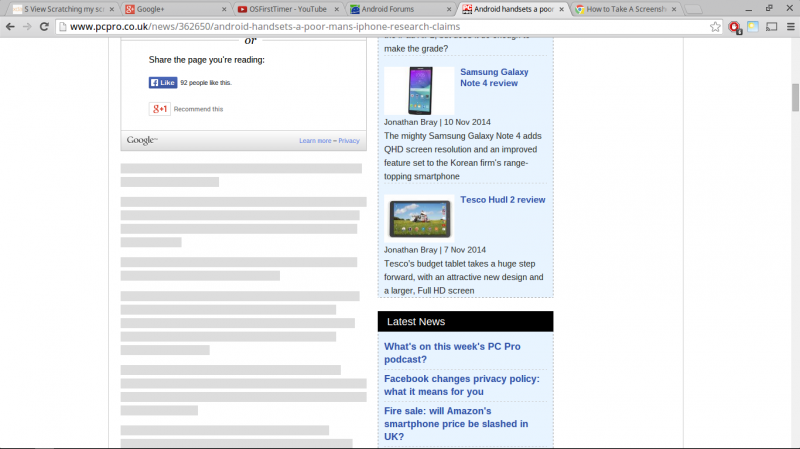
Task: Go back to the previous page
Action: 10,27
